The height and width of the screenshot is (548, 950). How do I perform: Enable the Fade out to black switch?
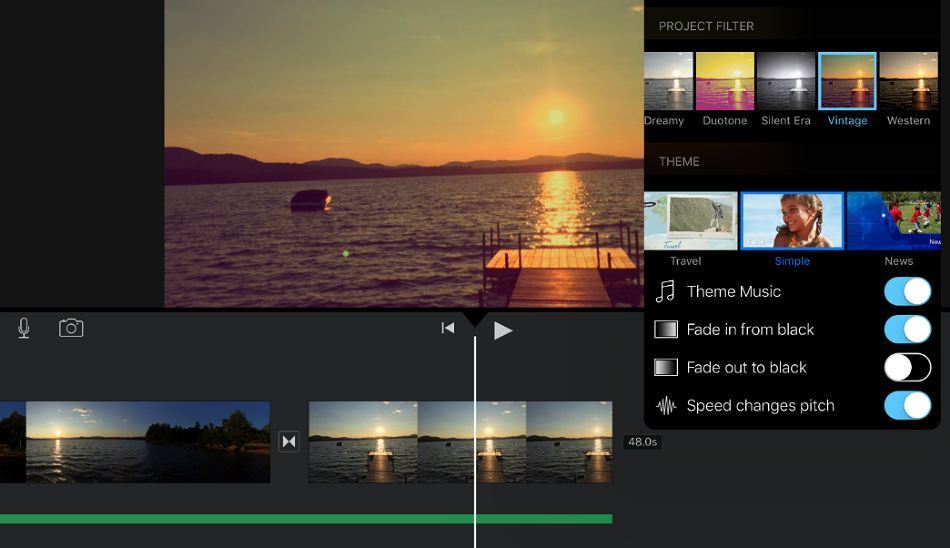(x=907, y=367)
